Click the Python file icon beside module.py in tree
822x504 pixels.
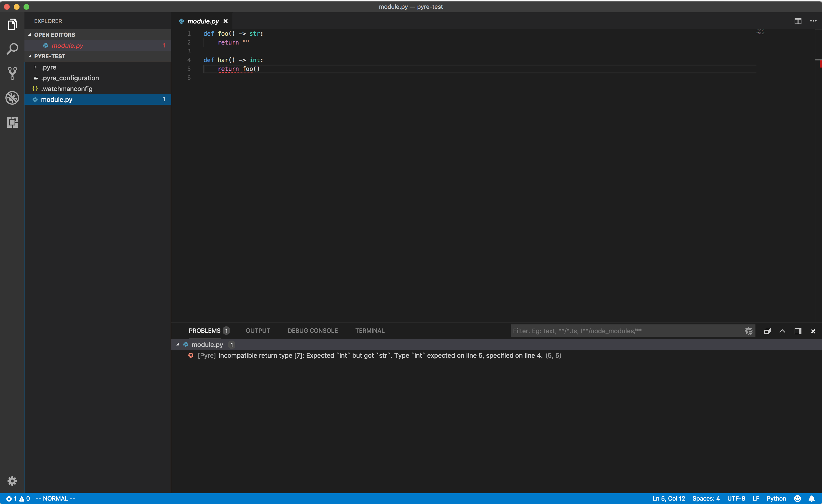pyautogui.click(x=35, y=99)
